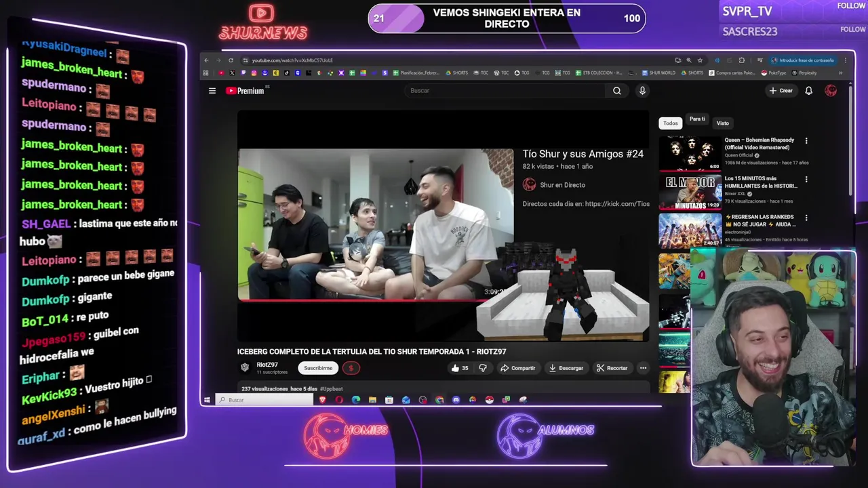This screenshot has height=488, width=868.
Task: Click the Windows taskbar Buscar search box
Action: 264,400
